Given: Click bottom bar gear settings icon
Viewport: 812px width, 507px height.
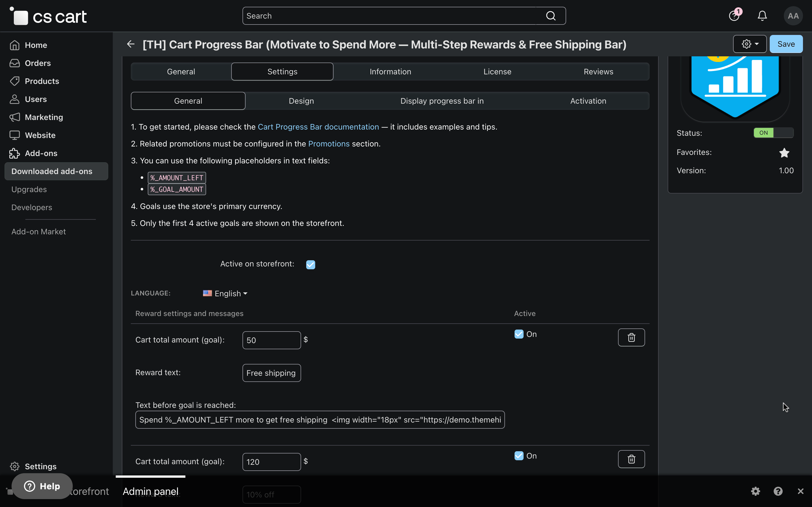Looking at the screenshot, I should pyautogui.click(x=755, y=491).
